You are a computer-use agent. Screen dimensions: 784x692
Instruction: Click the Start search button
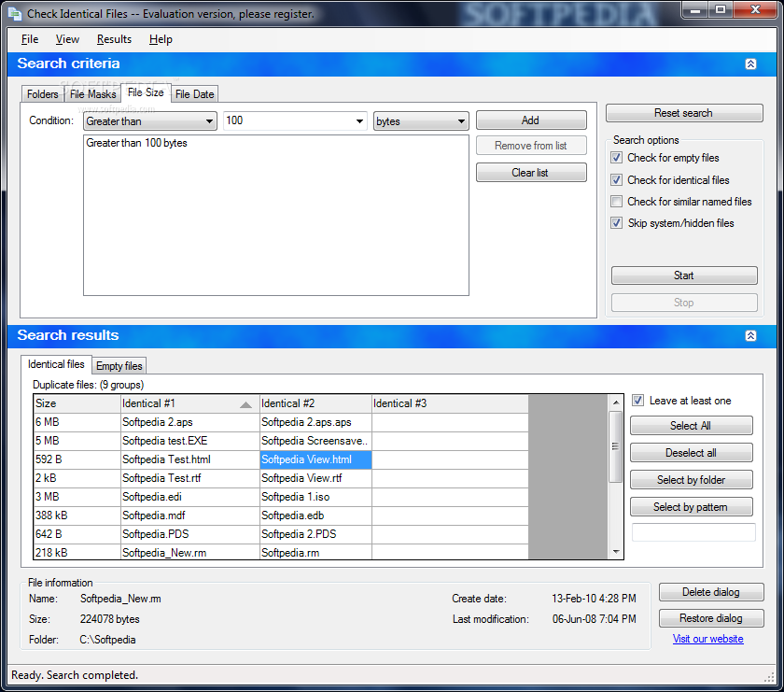(684, 275)
